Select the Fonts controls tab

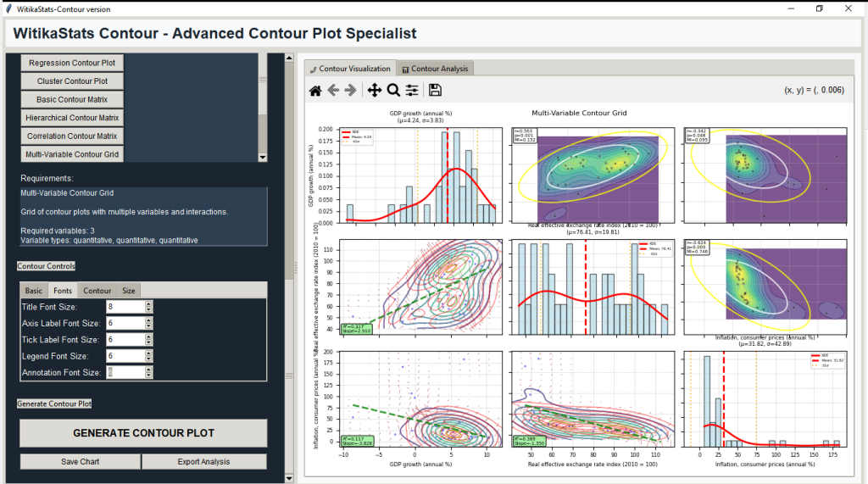pyautogui.click(x=63, y=290)
